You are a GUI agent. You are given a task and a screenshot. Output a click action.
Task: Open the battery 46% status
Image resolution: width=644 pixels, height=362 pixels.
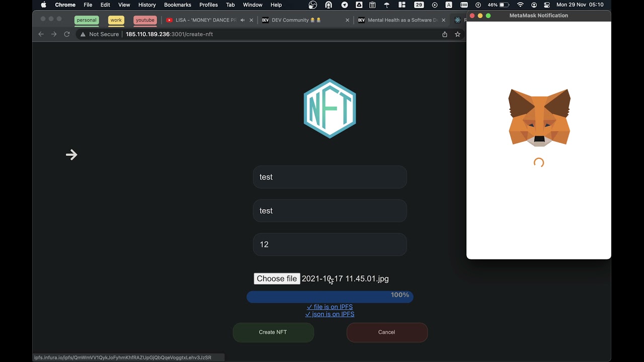point(499,5)
